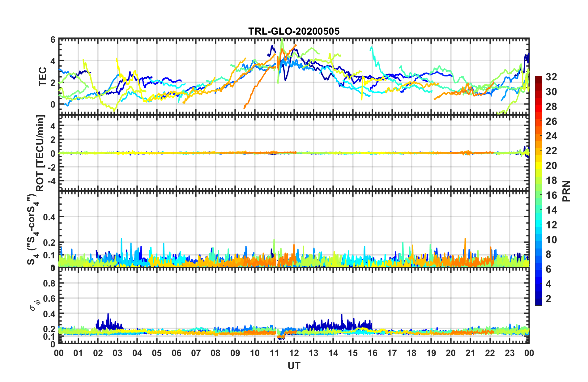Click the S4 axis tick label 0.4
The image size is (588, 382).
49,217
